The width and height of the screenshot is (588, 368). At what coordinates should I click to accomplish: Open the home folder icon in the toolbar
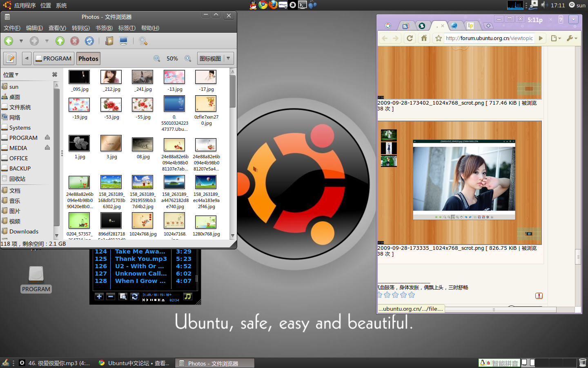[109, 41]
